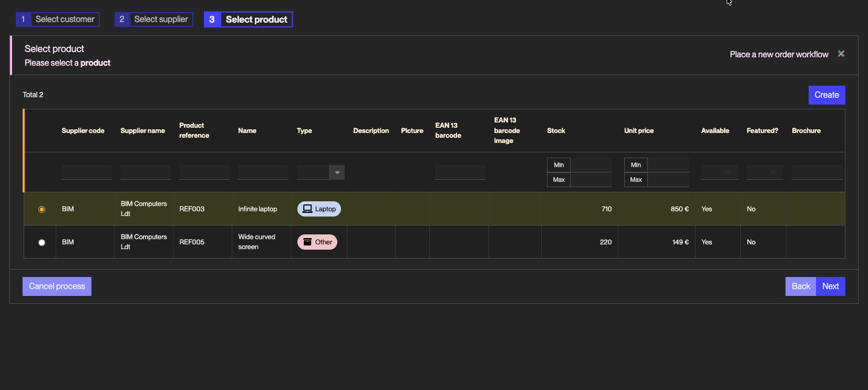The width and height of the screenshot is (868, 390).
Task: Focus the Supplier name filter field
Action: 146,172
